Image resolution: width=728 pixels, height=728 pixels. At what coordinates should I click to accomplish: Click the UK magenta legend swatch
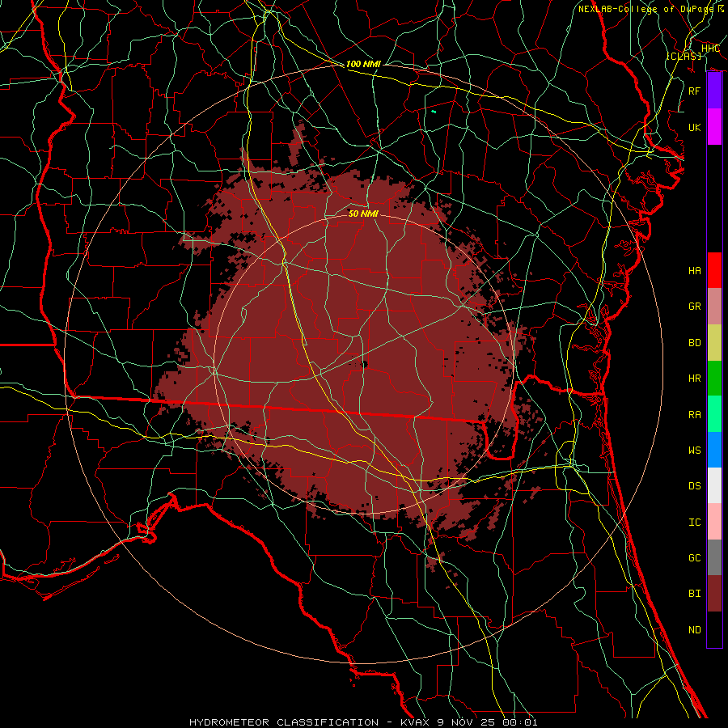click(714, 127)
